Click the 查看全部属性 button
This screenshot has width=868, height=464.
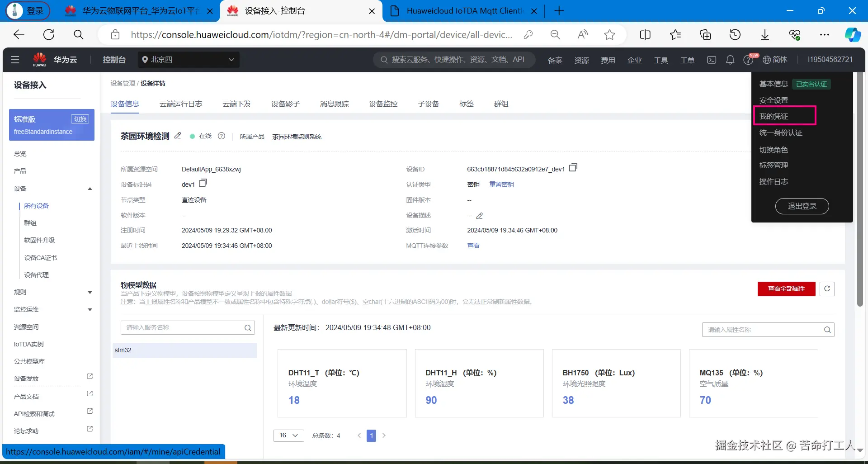point(786,289)
